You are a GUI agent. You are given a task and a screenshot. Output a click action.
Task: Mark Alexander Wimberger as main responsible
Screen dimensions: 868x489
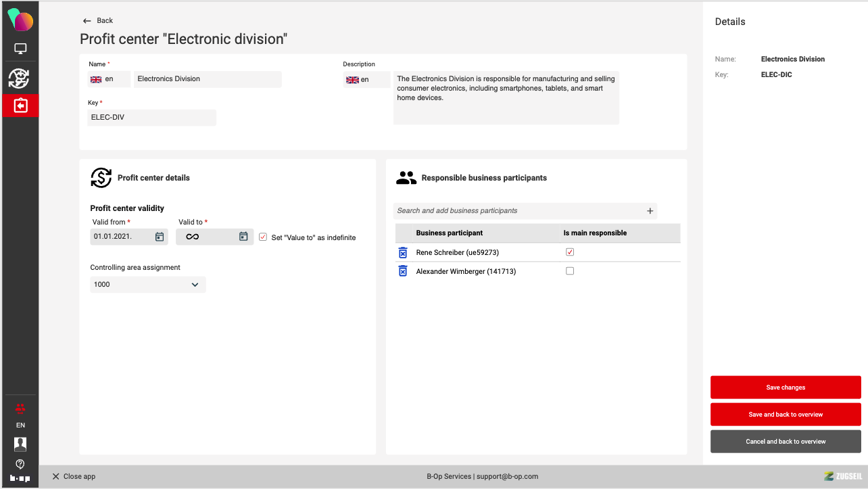[x=570, y=271]
